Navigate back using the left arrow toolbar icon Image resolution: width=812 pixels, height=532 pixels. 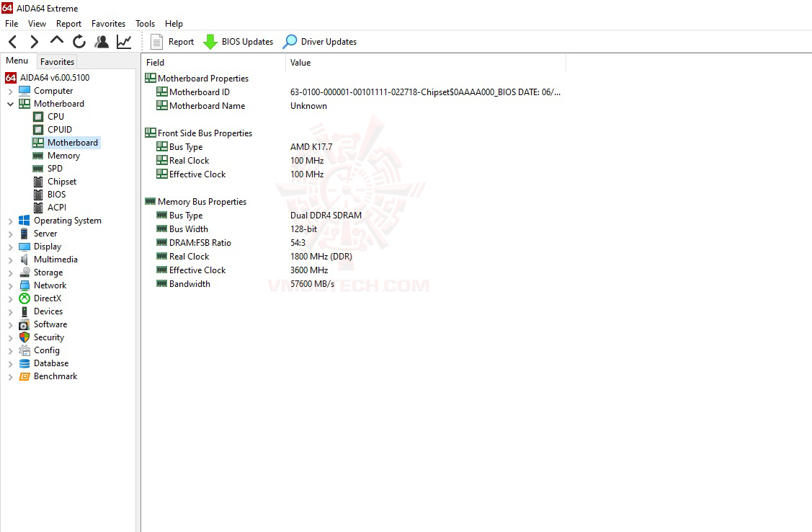click(12, 41)
